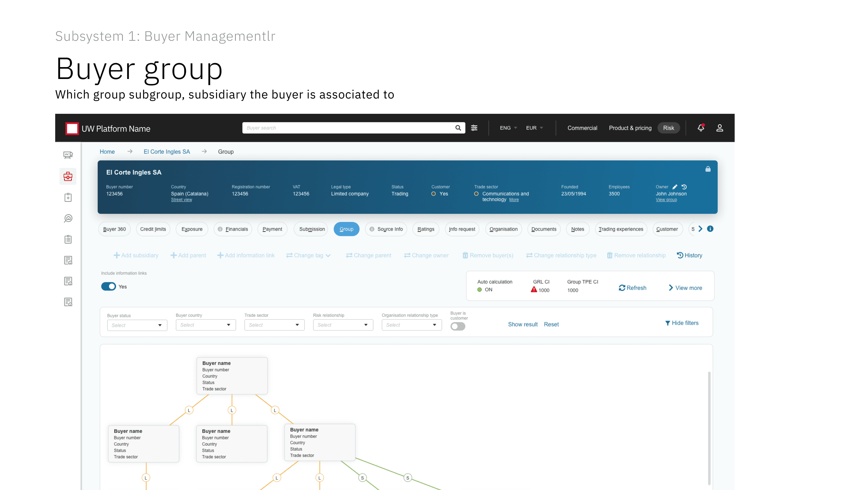Viewport: 868px width, 490px height.
Task: Switch to the Credit limits tab
Action: point(153,229)
